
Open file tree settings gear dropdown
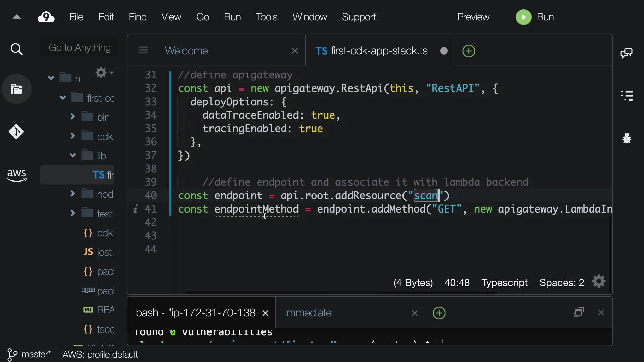tap(104, 72)
